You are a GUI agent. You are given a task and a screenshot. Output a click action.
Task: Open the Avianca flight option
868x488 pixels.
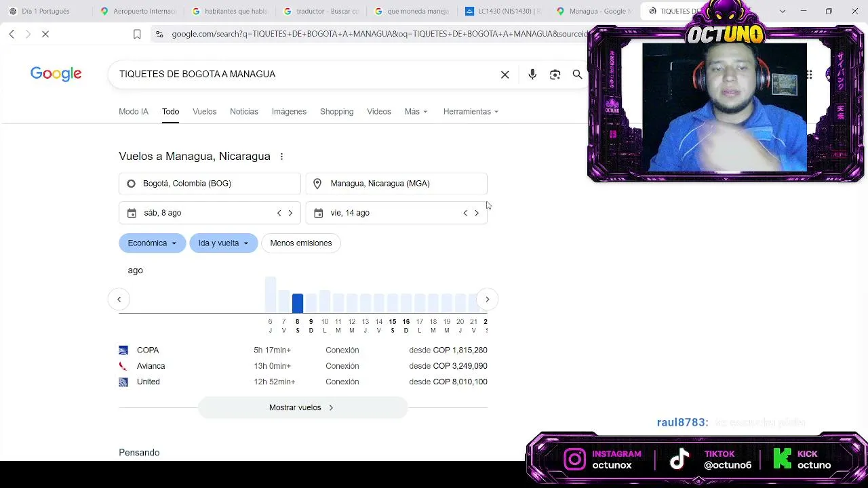tap(303, 366)
